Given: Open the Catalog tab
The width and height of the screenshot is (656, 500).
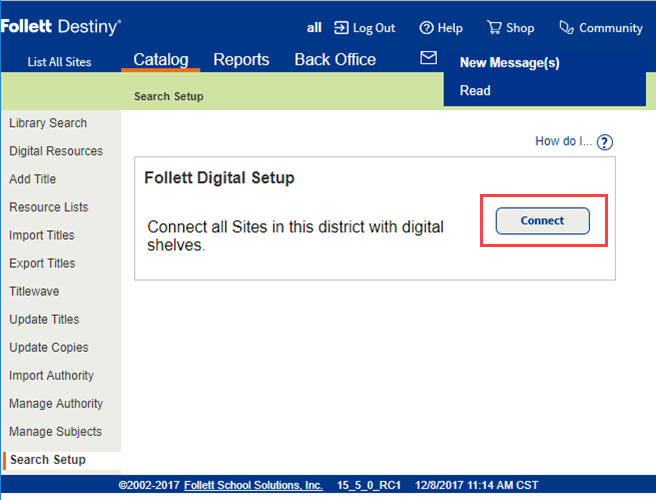Looking at the screenshot, I should click(x=161, y=60).
